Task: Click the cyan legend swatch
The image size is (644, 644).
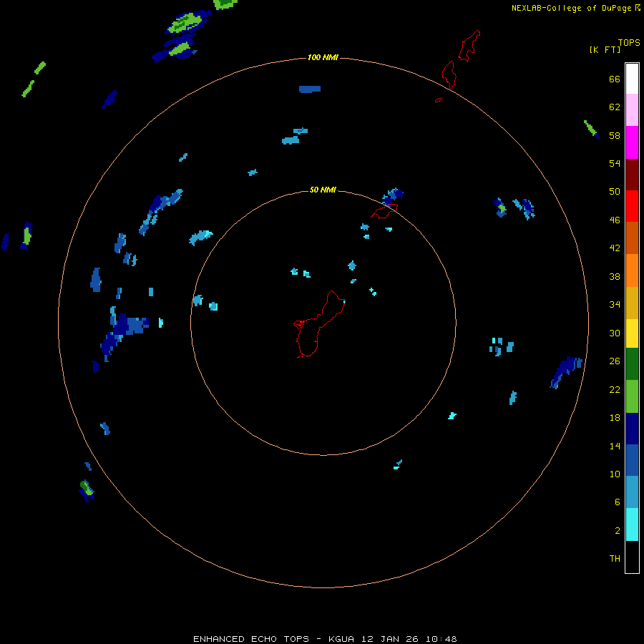Action: click(632, 525)
